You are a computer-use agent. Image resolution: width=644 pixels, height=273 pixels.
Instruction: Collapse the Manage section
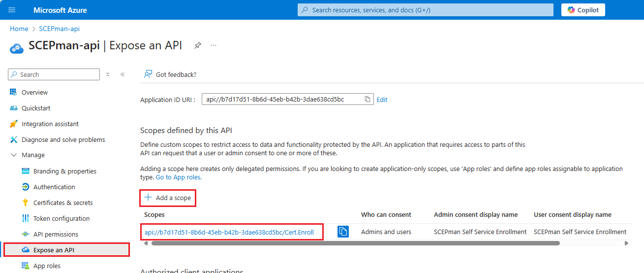tap(13, 155)
